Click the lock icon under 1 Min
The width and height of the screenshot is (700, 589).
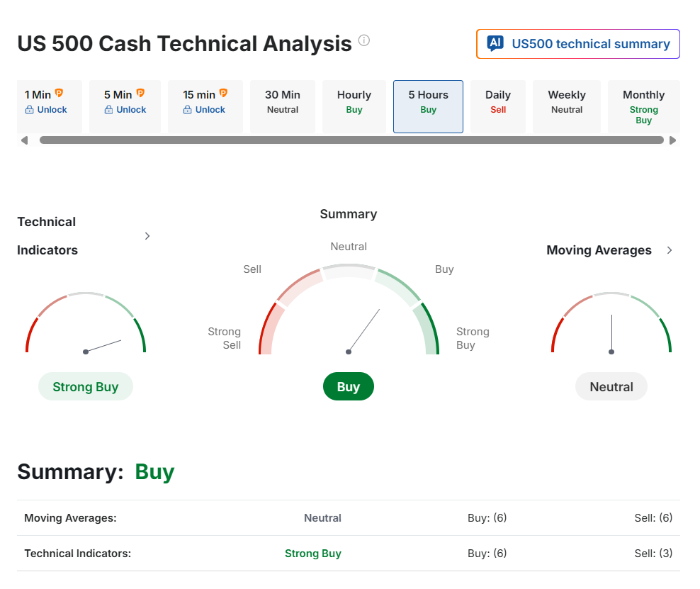(x=30, y=110)
